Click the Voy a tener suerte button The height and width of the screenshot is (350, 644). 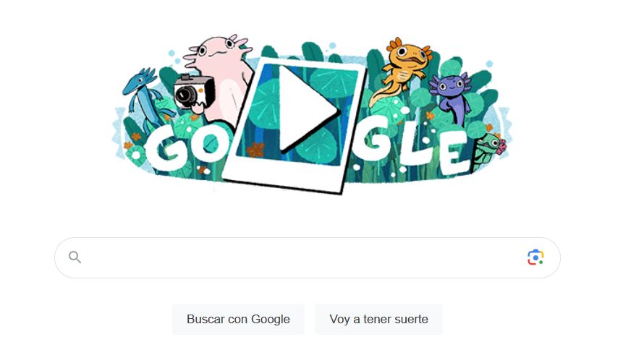coord(378,319)
